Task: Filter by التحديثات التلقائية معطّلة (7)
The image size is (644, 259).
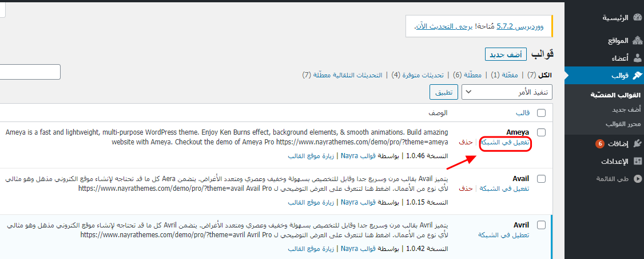Action: pos(342,75)
